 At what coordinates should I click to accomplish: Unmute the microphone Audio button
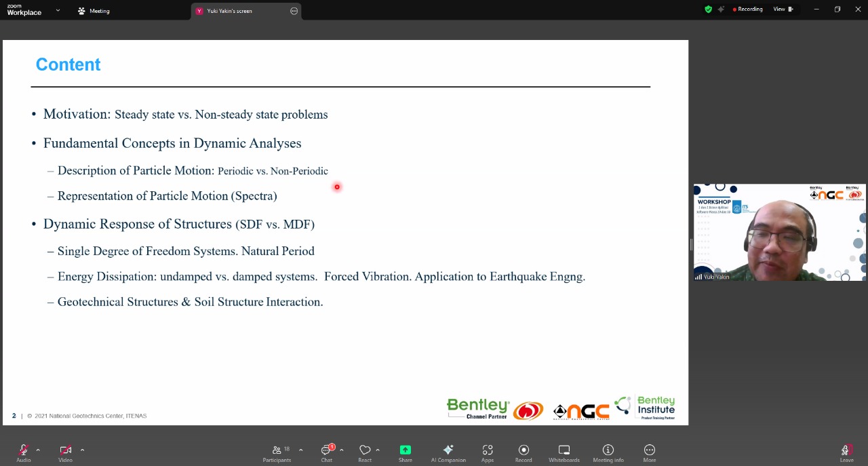pos(24,452)
